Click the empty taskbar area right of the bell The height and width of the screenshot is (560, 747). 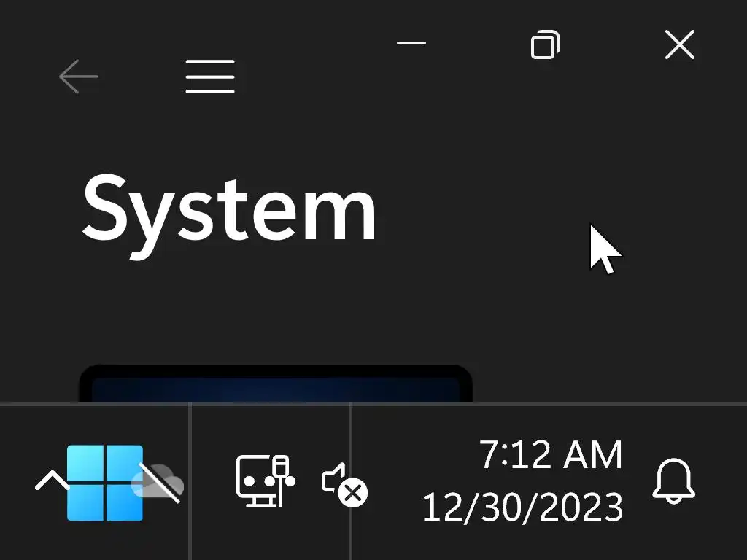[x=722, y=482]
